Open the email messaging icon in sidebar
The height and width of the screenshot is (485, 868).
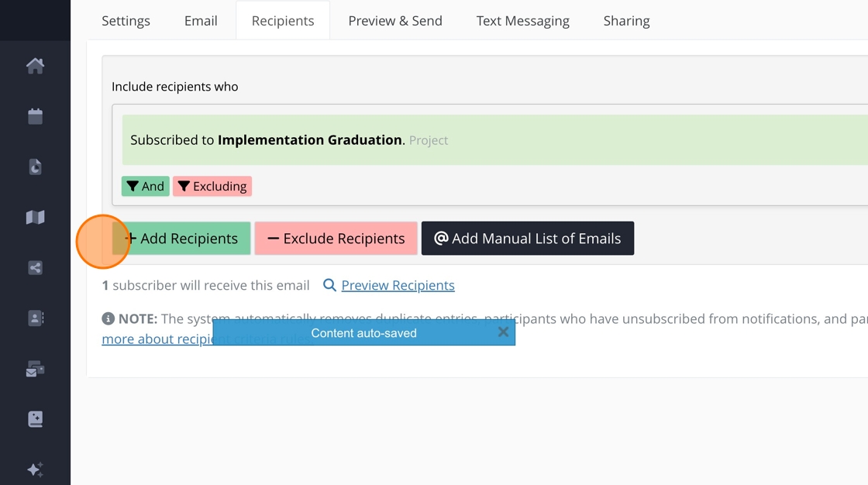pos(35,370)
